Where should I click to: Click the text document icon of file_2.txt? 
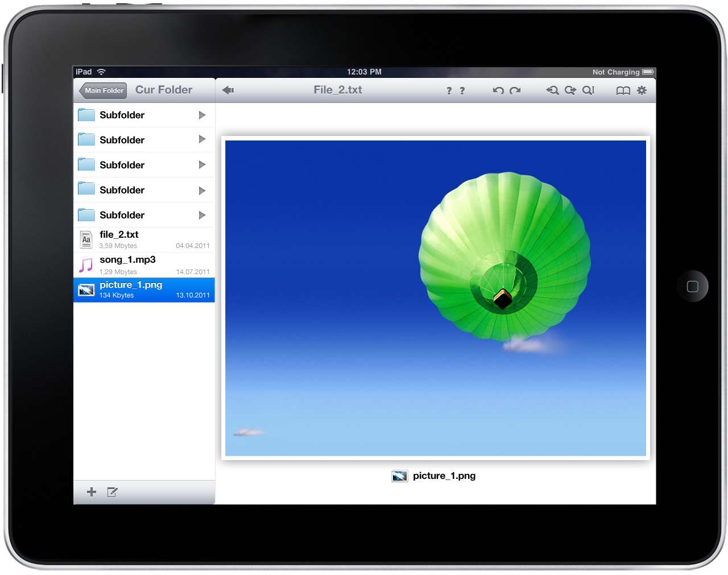[86, 240]
